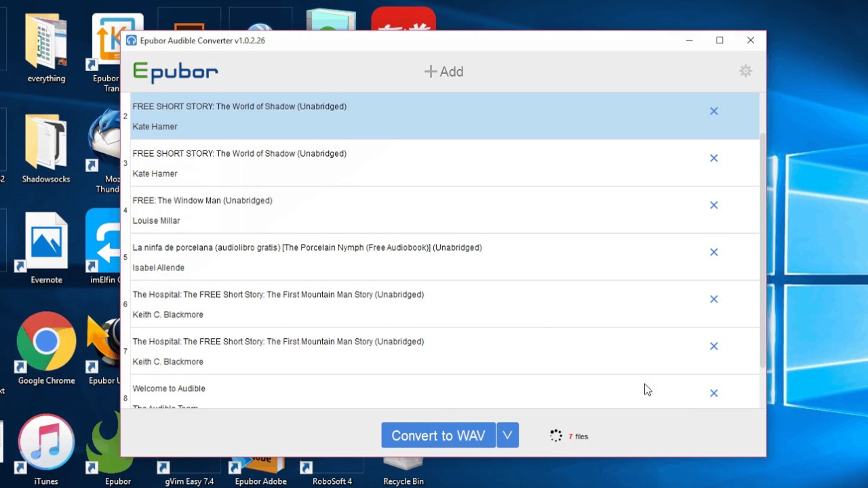Remove row 7 The Hospital entry

[x=713, y=346]
